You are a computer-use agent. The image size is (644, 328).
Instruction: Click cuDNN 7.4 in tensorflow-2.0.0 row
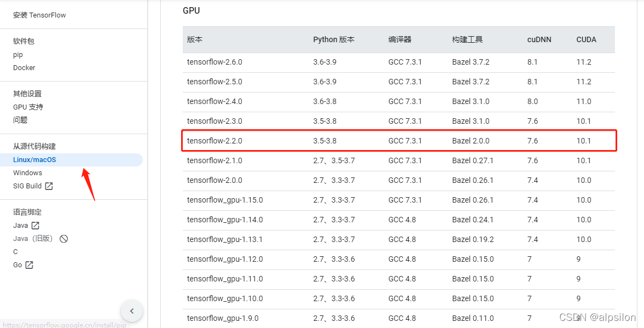pos(532,181)
